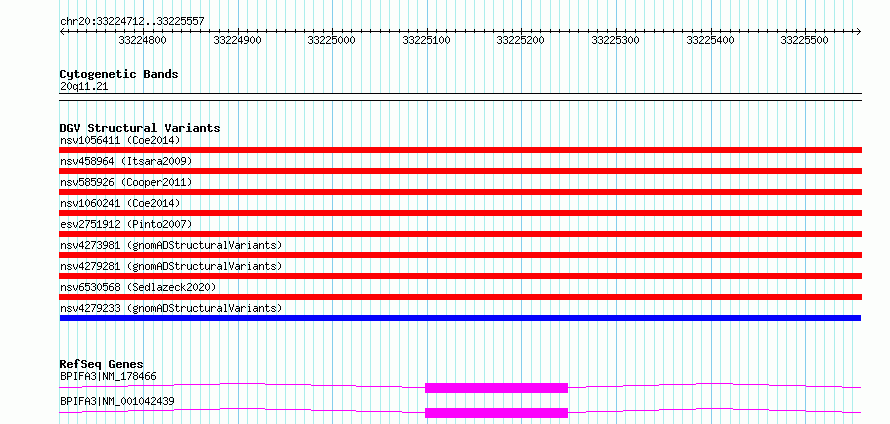Open variant nsv4273981 gnomAD label
890x424 pixels.
coord(171,245)
